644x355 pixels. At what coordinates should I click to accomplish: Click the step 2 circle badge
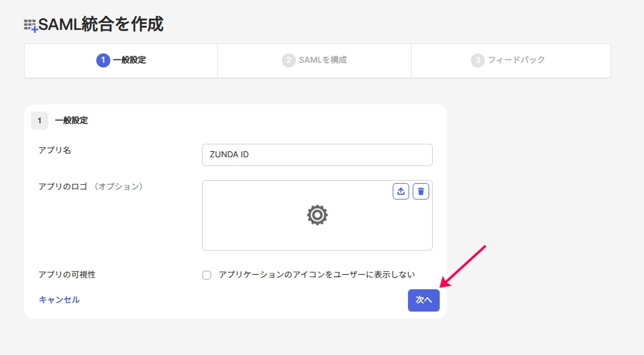[289, 60]
